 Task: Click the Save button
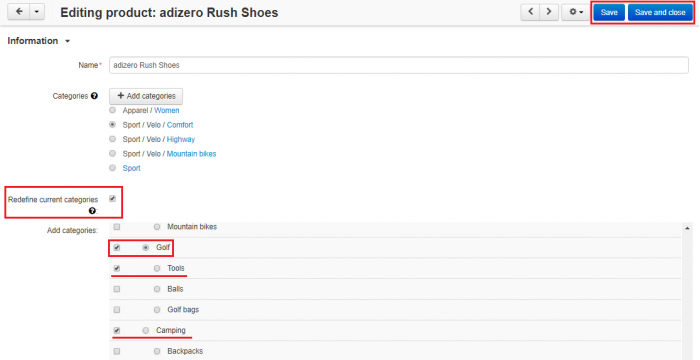[x=609, y=13]
